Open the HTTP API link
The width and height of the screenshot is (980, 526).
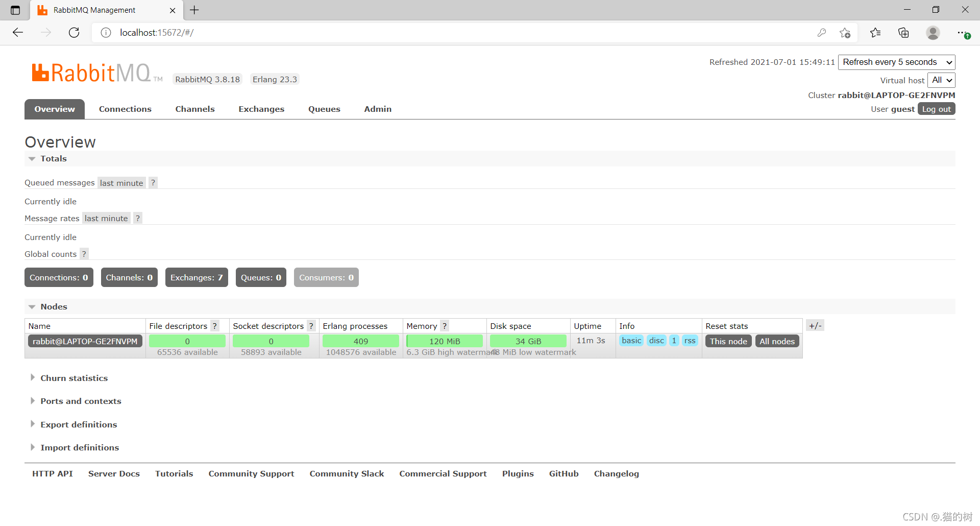click(53, 474)
